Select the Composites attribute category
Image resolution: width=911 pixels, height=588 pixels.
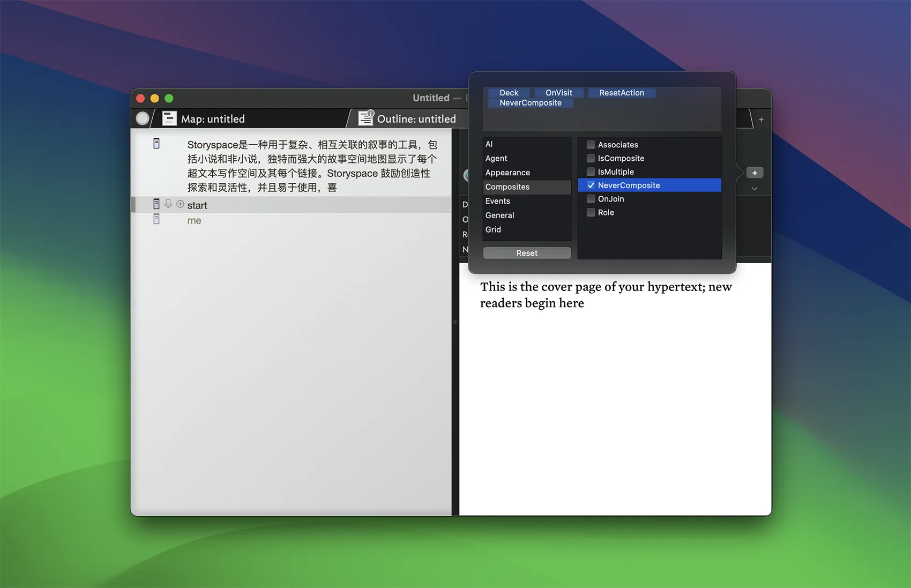click(x=527, y=187)
